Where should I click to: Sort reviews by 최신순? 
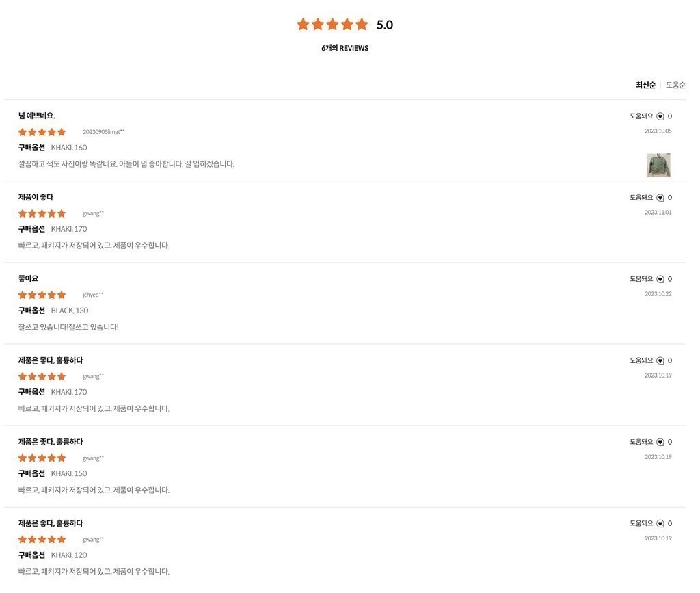click(645, 85)
